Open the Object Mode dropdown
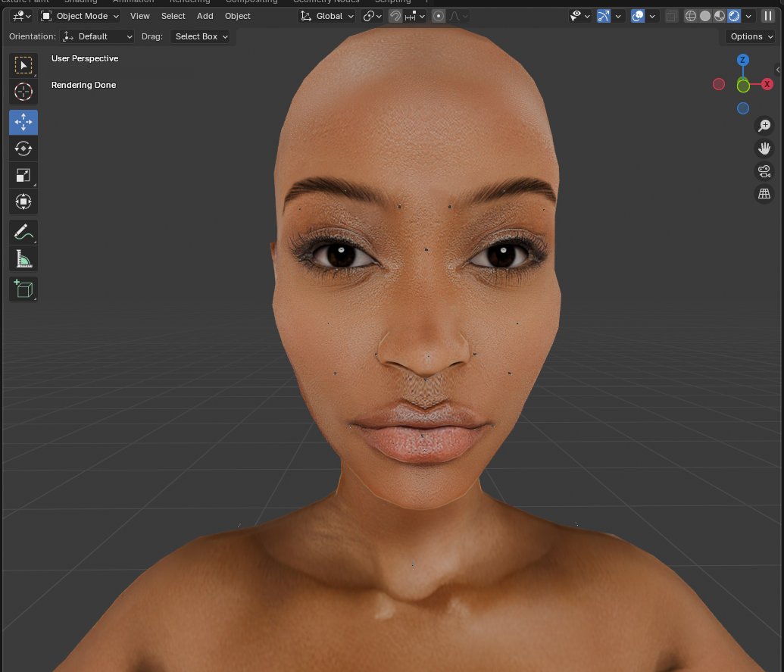Image resolution: width=784 pixels, height=672 pixels. 80,16
